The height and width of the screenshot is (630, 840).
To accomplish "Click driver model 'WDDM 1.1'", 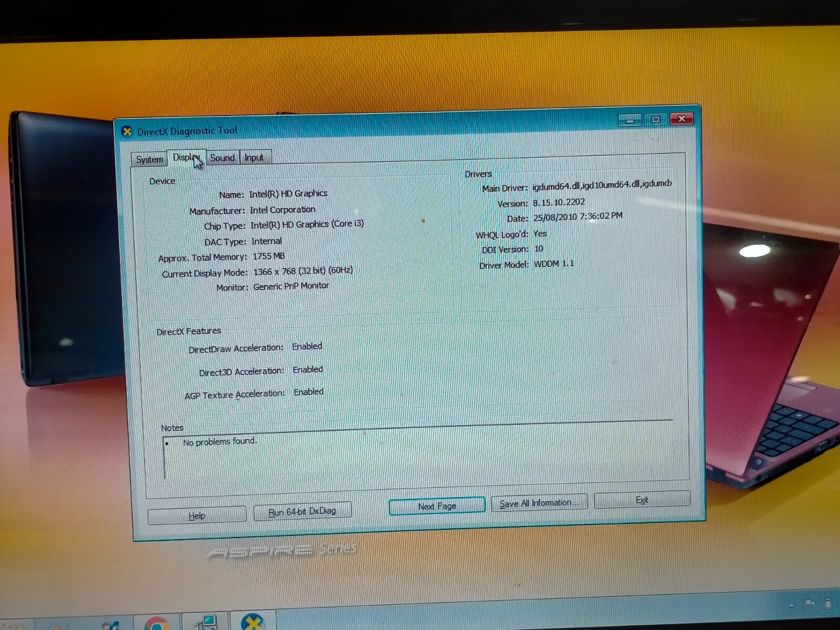I will pyautogui.click(x=554, y=264).
